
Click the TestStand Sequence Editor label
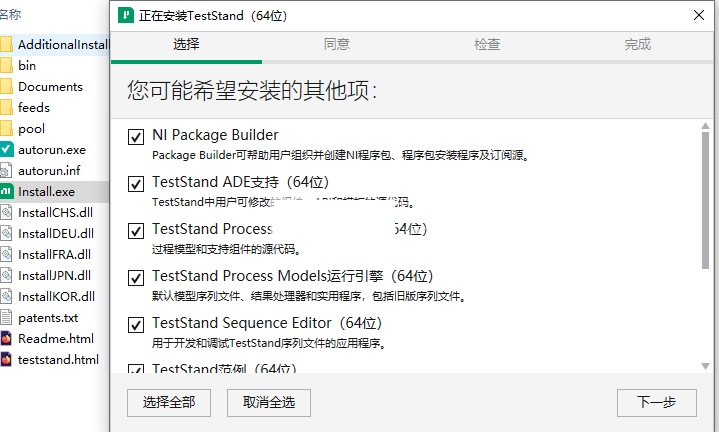point(267,323)
